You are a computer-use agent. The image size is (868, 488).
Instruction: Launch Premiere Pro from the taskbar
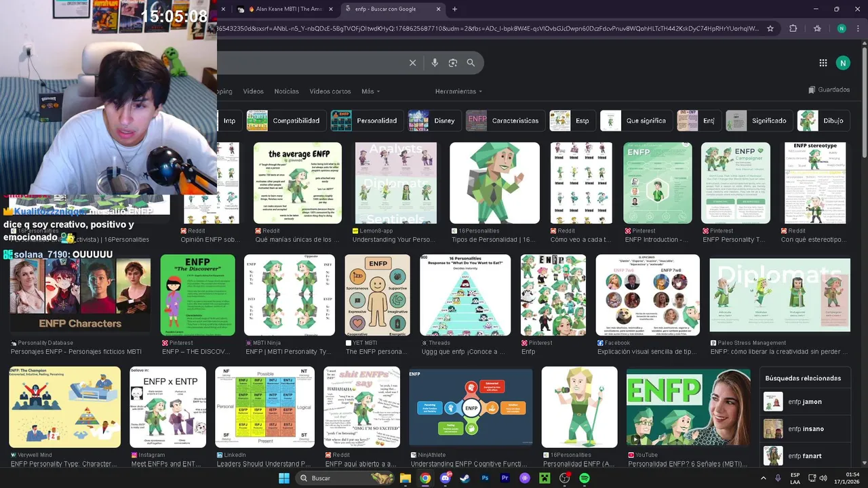(505, 479)
